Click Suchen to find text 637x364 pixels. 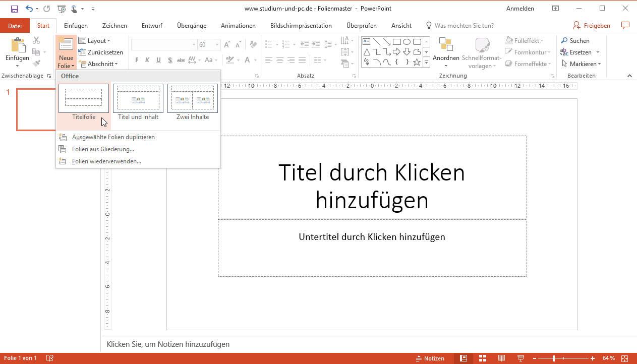575,41
